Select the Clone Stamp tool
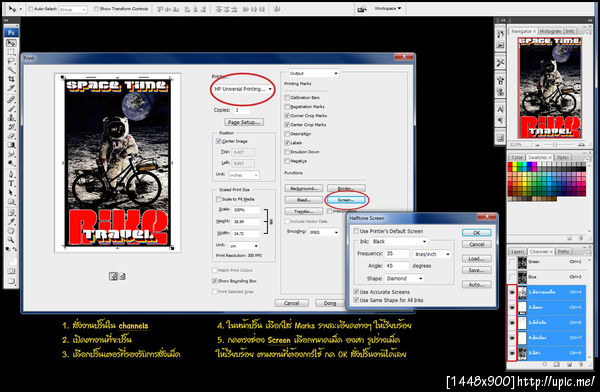The width and height of the screenshot is (600, 392). [x=11, y=118]
